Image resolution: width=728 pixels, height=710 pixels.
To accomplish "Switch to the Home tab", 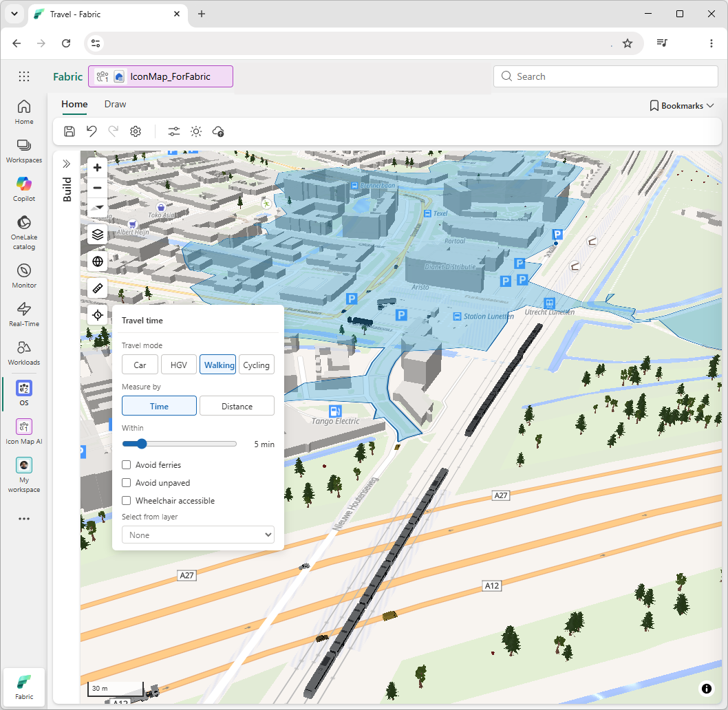I will 74,105.
